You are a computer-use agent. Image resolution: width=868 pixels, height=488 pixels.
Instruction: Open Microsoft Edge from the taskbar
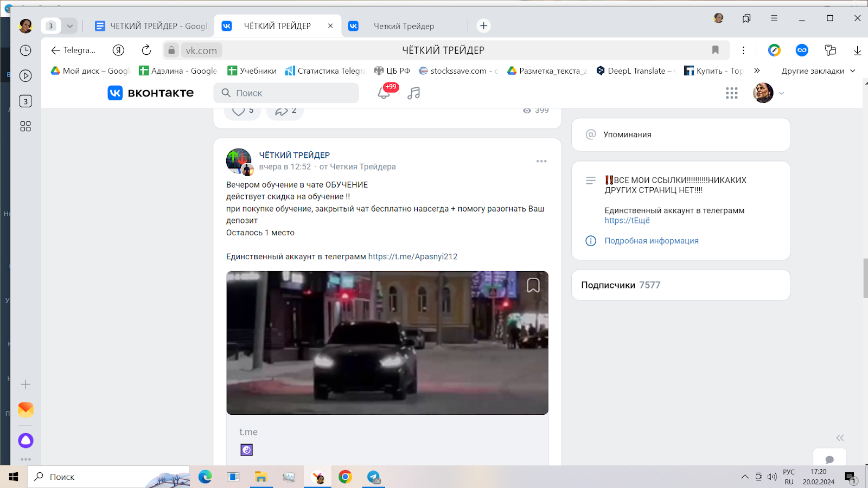[205, 477]
